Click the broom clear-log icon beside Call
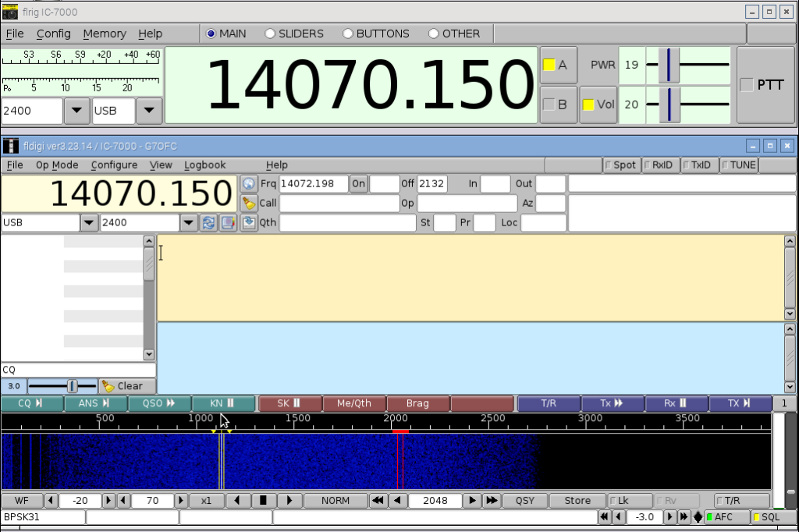The width and height of the screenshot is (799, 532). pyautogui.click(x=249, y=204)
